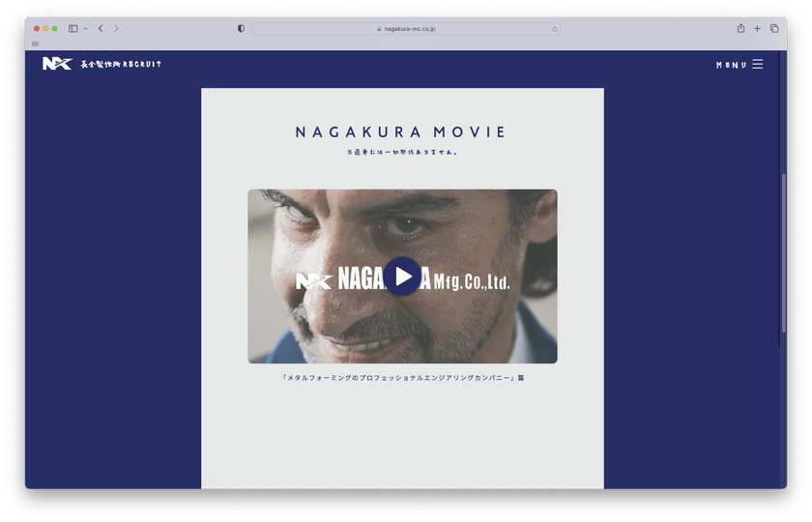Play the Nagakura movie video

click(402, 276)
